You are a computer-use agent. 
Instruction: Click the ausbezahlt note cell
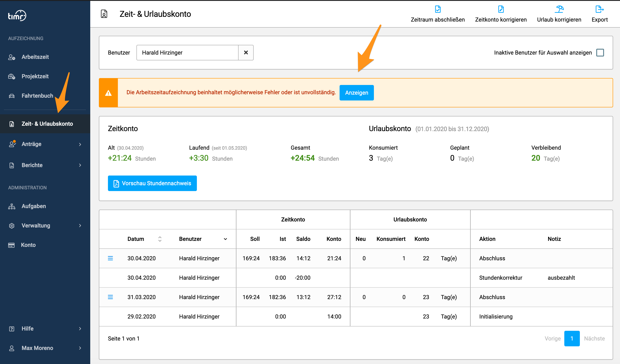click(561, 278)
